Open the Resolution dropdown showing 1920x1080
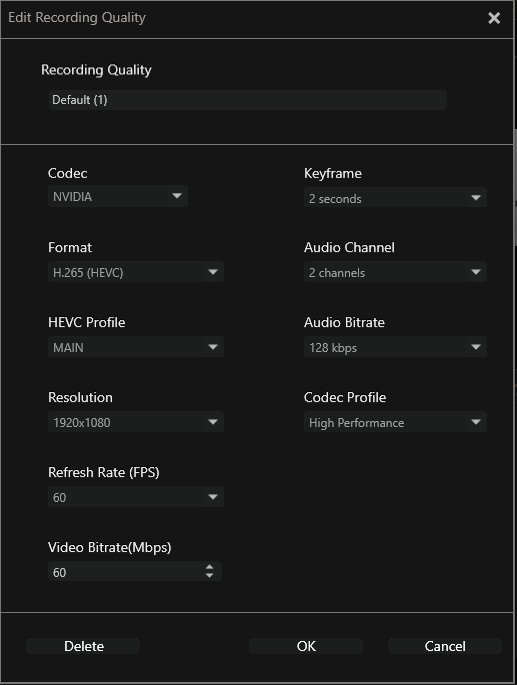This screenshot has width=517, height=685. 135,422
